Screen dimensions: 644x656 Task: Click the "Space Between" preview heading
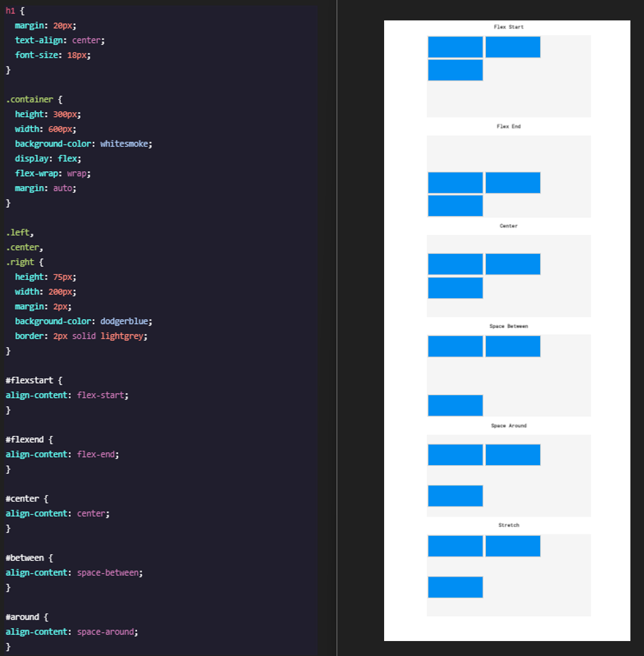pyautogui.click(x=508, y=326)
